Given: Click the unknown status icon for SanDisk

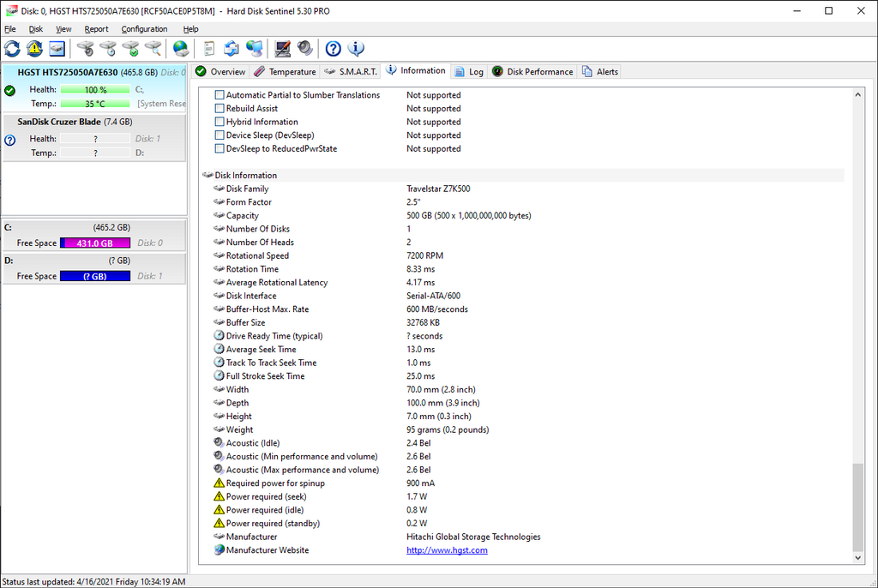Looking at the screenshot, I should [10, 140].
